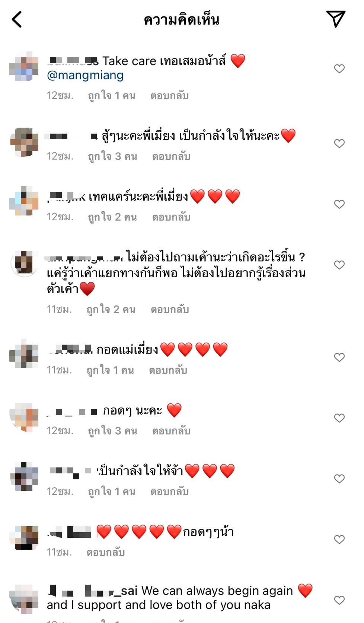
Task: Tap heart beside 'We can always begin again'
Action: [x=339, y=600]
